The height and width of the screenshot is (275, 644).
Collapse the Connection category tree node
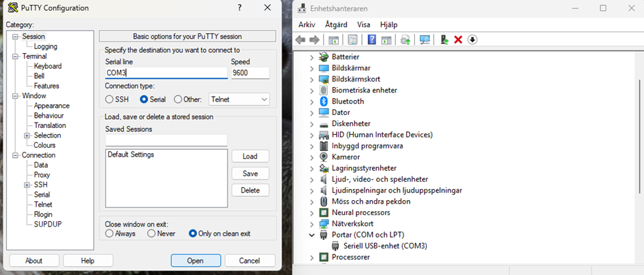16,155
